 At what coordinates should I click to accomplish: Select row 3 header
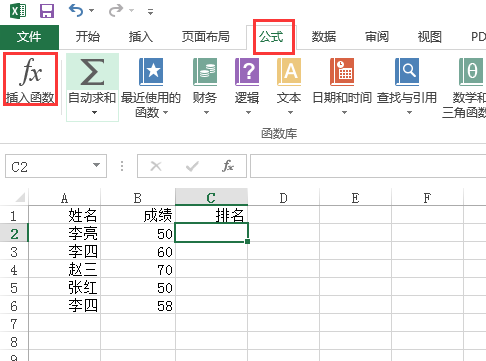(14, 251)
